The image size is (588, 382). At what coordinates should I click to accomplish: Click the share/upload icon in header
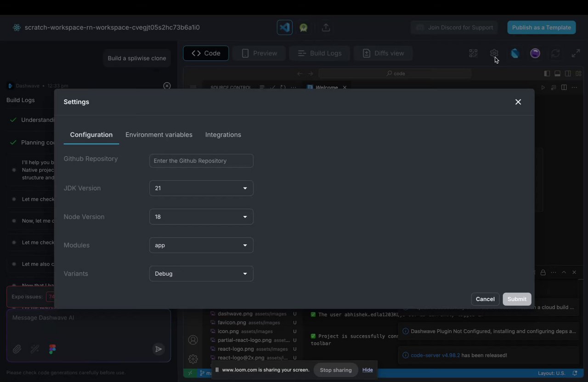coord(326,28)
